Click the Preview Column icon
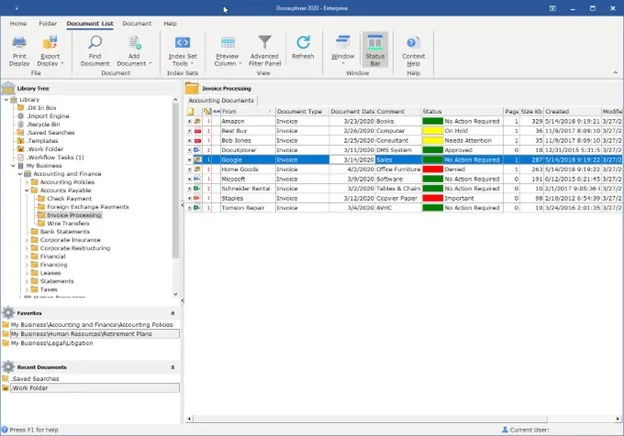This screenshot has height=436, width=624. coord(228,43)
